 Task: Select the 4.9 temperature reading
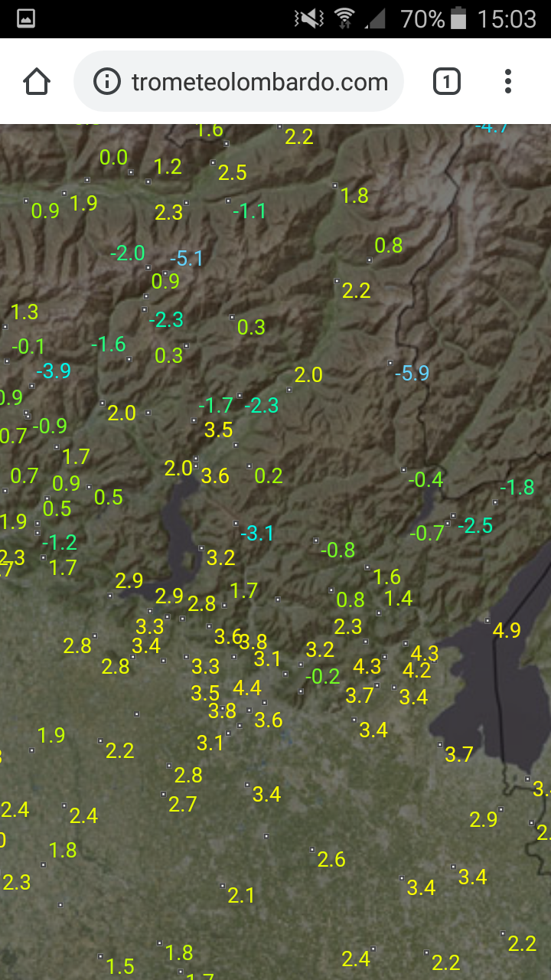pyautogui.click(x=507, y=630)
